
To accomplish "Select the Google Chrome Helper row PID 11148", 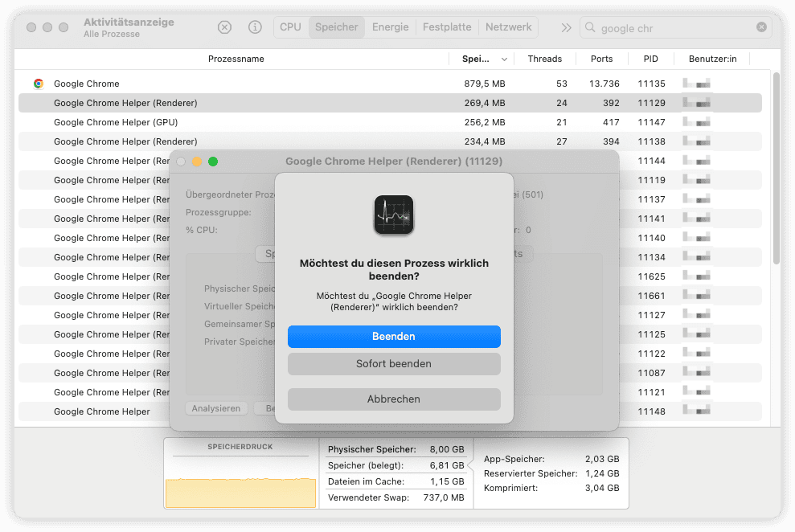I will [390, 411].
